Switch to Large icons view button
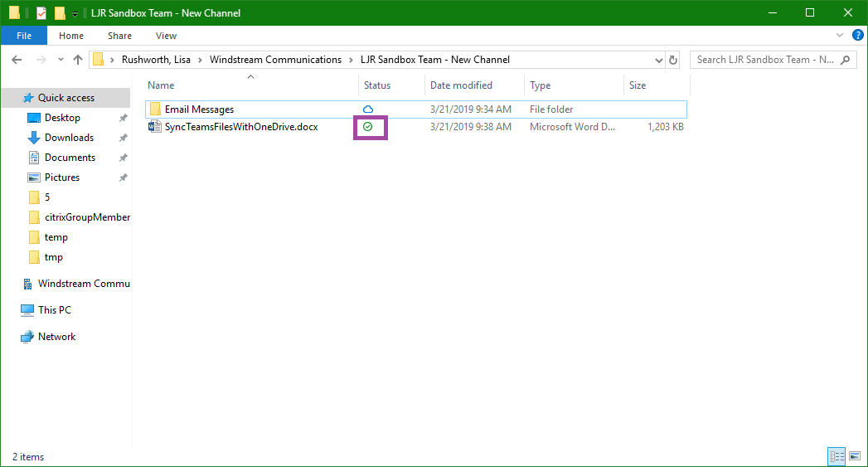868x467 pixels. pos(855,456)
